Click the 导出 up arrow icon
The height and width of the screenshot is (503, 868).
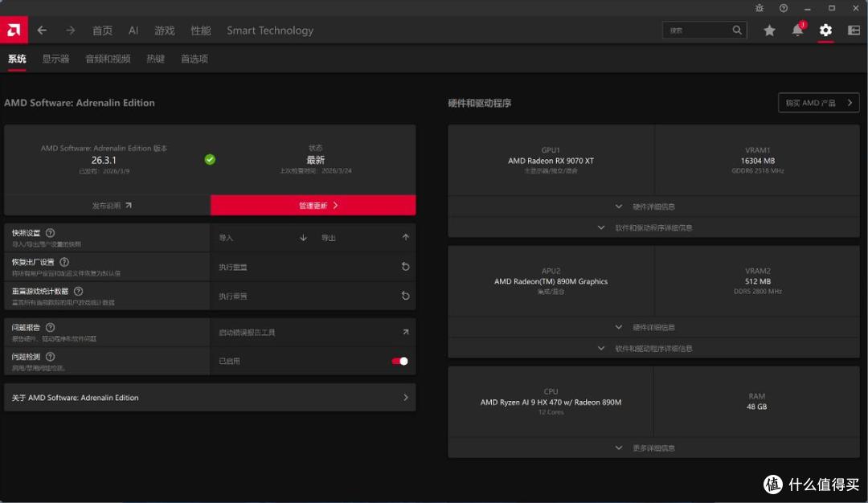click(406, 237)
